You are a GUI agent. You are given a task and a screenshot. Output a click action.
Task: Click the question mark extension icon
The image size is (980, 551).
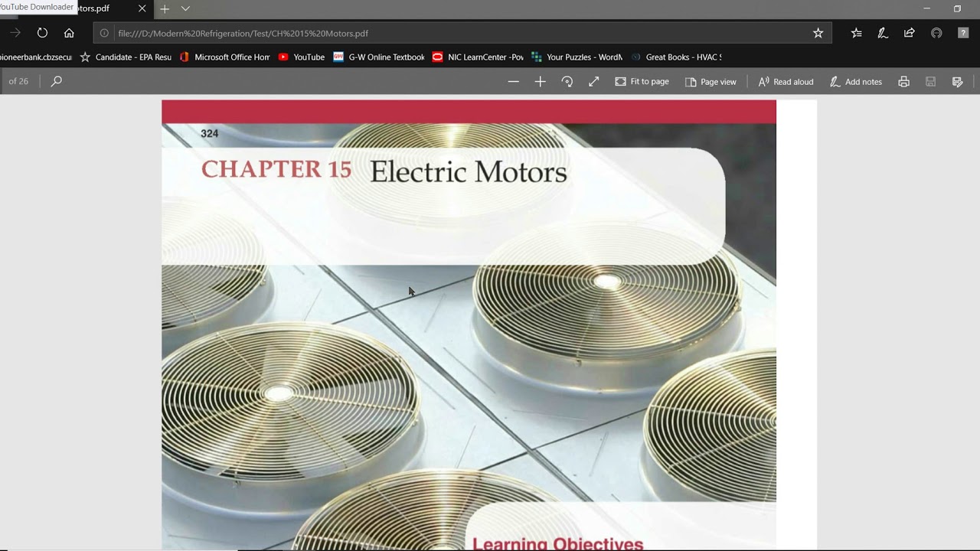[963, 33]
